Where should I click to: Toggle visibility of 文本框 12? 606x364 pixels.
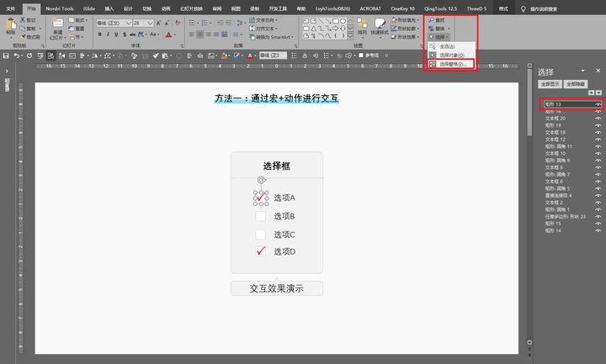(598, 139)
